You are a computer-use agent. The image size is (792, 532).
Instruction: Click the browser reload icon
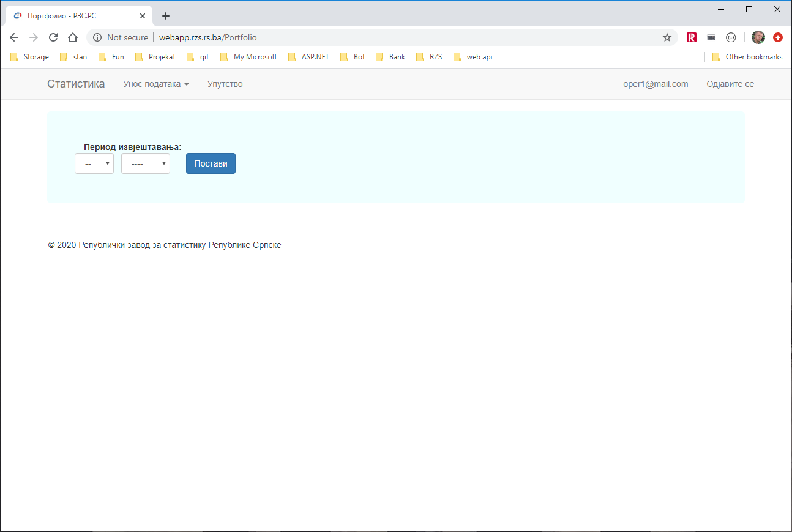coord(53,37)
